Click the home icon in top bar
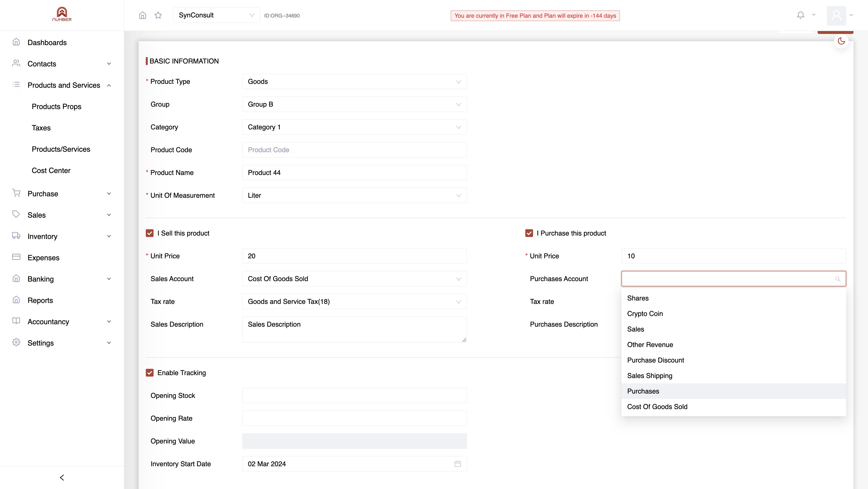The height and width of the screenshot is (489, 868). coord(143,15)
